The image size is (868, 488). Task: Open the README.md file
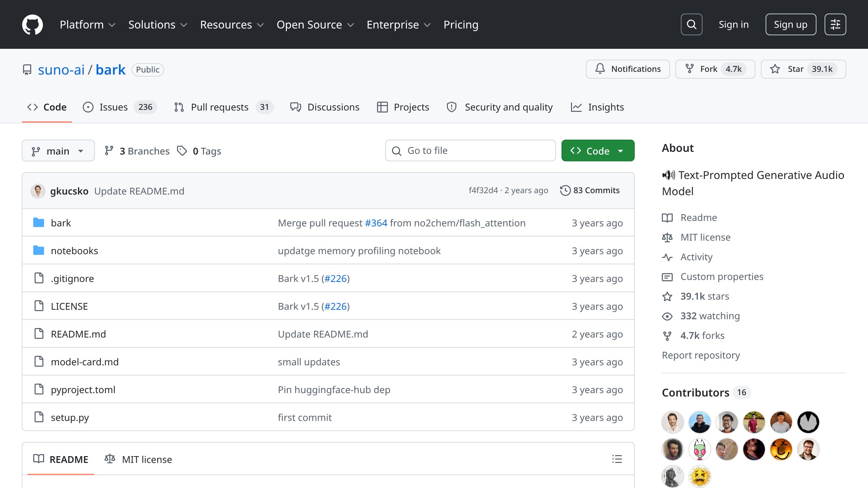[78, 334]
